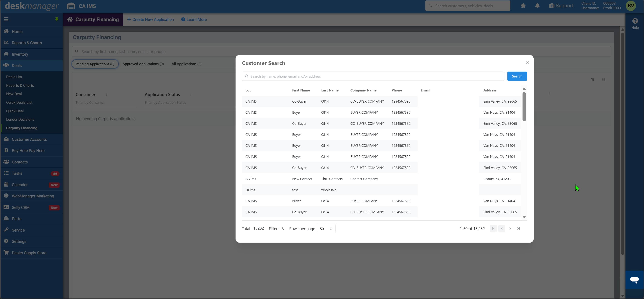Click the blue Search button
The image size is (644, 299).
pos(517,76)
